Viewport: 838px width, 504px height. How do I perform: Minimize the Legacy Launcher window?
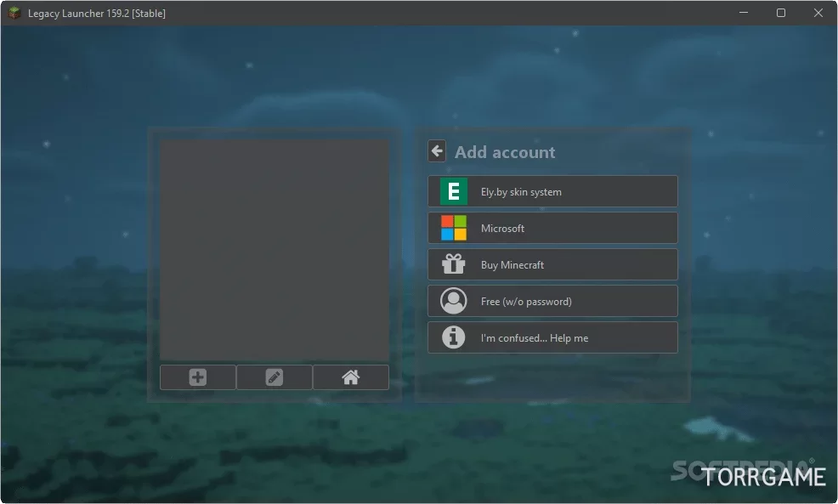click(x=744, y=13)
